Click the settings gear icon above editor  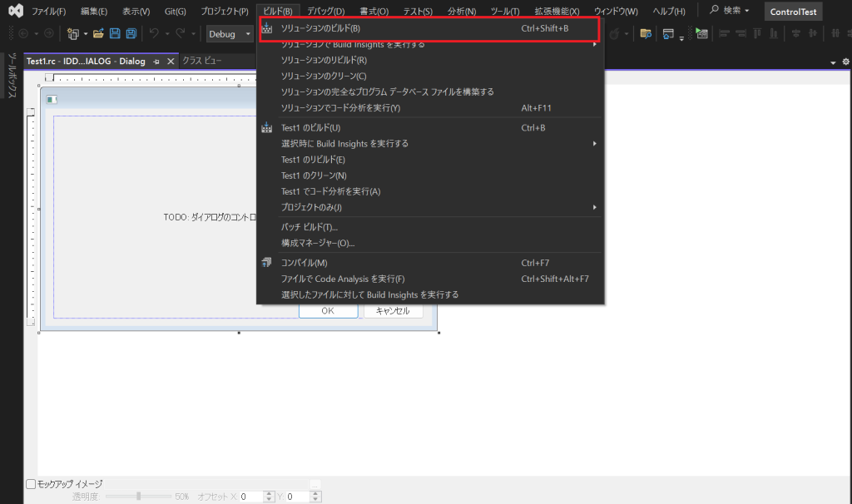coord(845,62)
